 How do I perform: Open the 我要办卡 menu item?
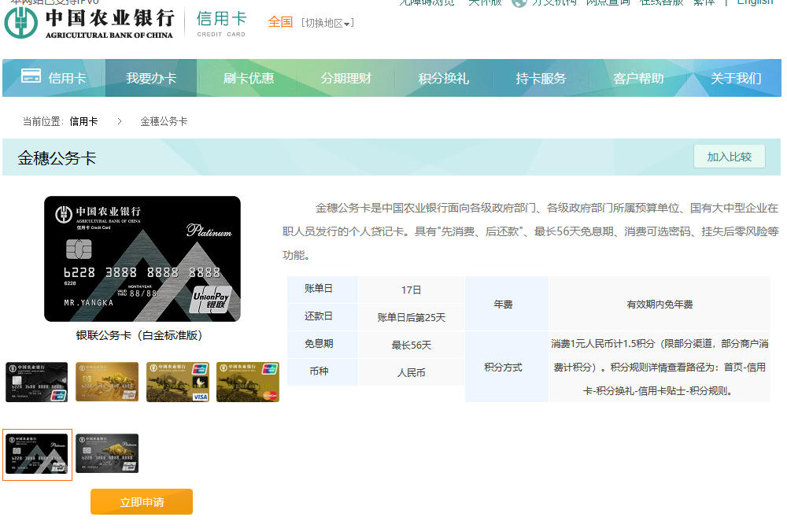pos(151,78)
